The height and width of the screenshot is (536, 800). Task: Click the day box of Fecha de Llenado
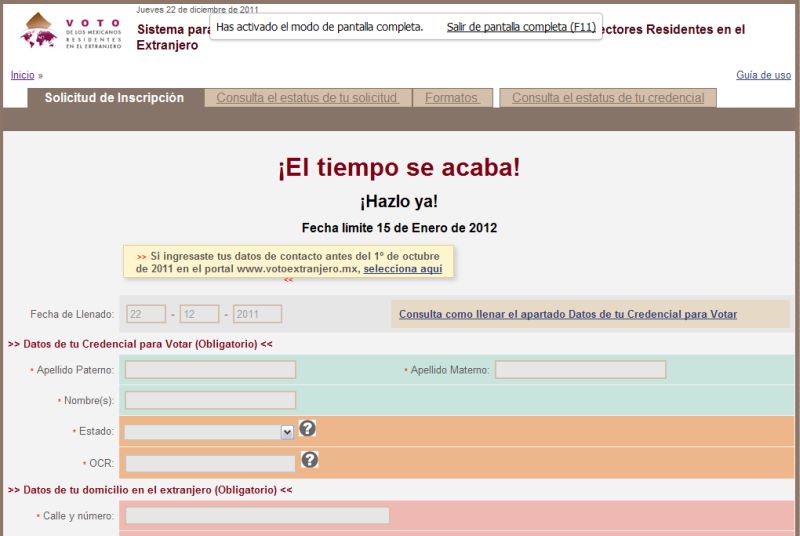coord(146,314)
